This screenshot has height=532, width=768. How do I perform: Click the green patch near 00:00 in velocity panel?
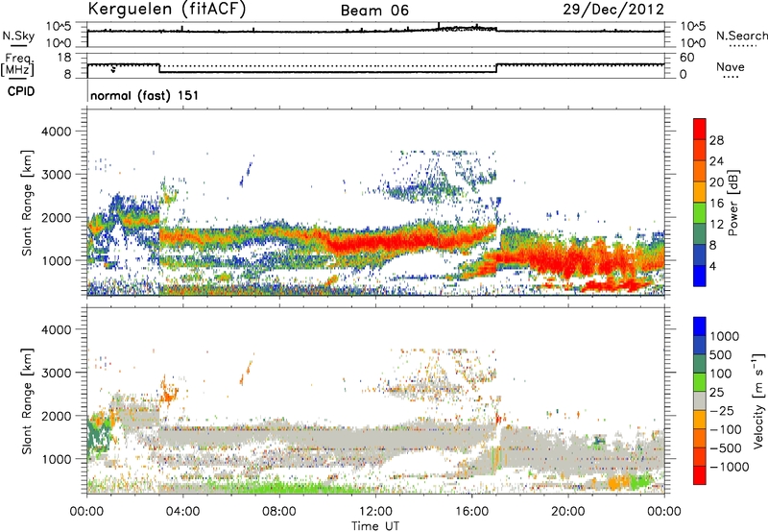click(x=98, y=436)
